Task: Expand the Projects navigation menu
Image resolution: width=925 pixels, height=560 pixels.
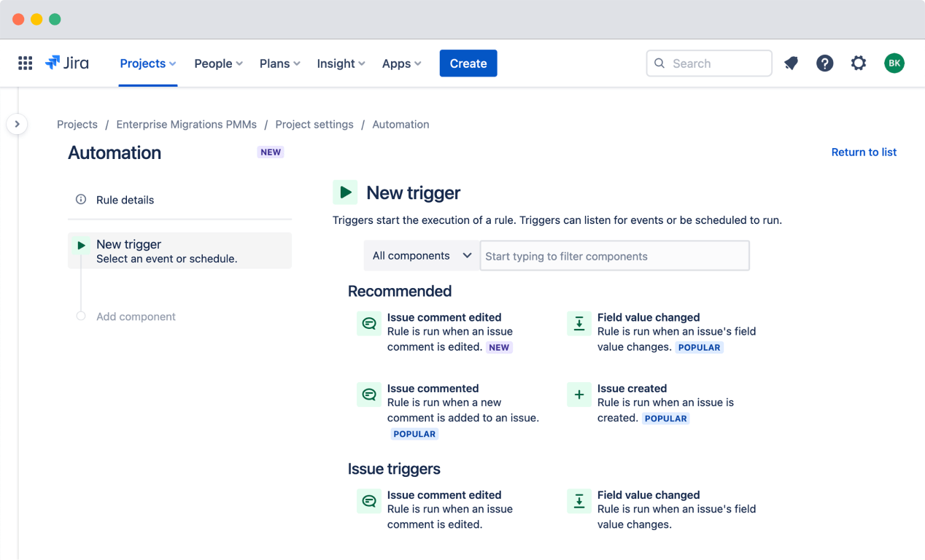Action: click(x=147, y=63)
